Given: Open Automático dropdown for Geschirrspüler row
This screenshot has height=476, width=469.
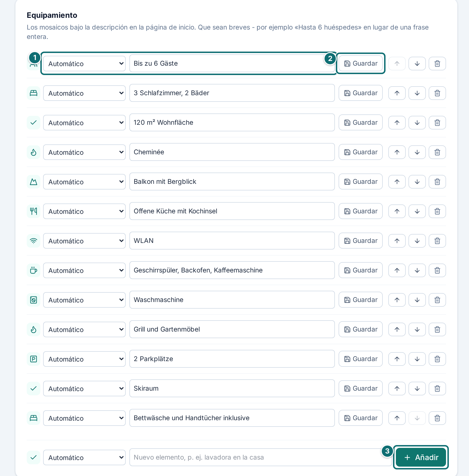Looking at the screenshot, I should click(84, 270).
